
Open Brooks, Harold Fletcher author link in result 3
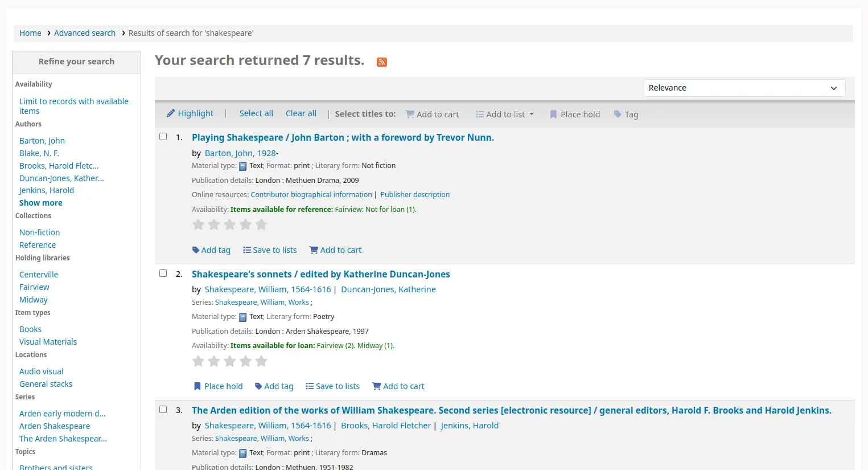pos(386,426)
